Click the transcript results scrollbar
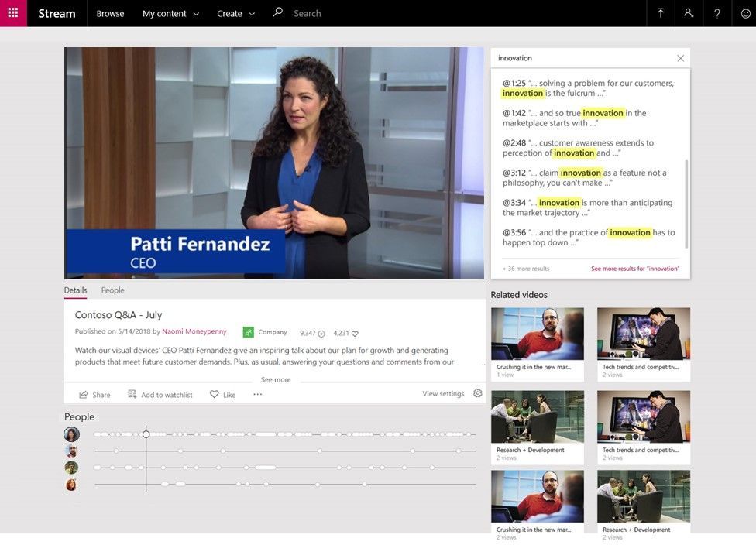Screen dimensions: 756x545 coord(686,204)
